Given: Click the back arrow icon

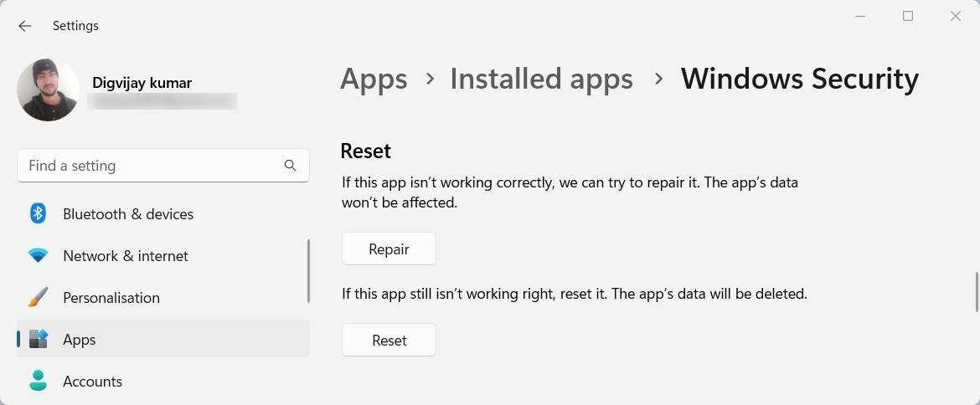Looking at the screenshot, I should [x=25, y=26].
